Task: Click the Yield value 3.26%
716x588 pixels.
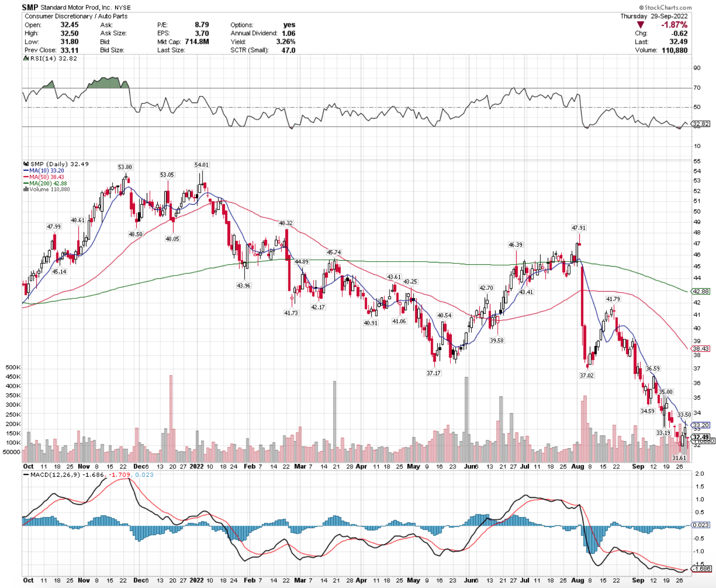Action: tap(286, 42)
